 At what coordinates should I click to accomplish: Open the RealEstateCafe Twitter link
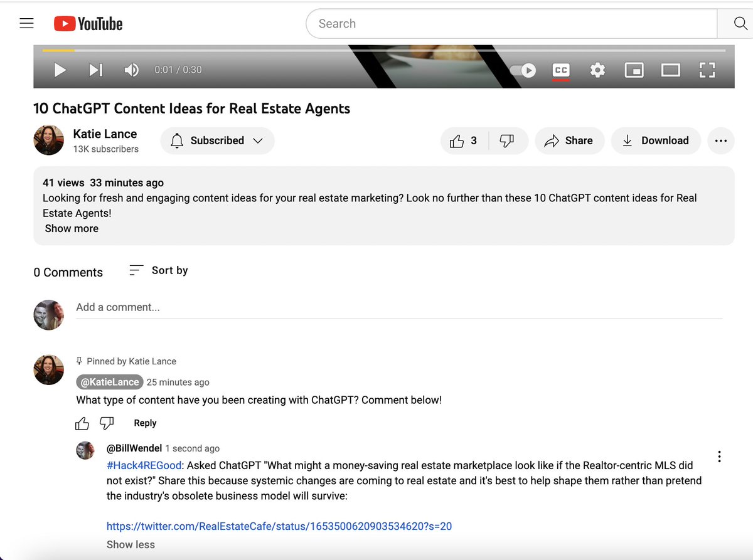click(279, 526)
